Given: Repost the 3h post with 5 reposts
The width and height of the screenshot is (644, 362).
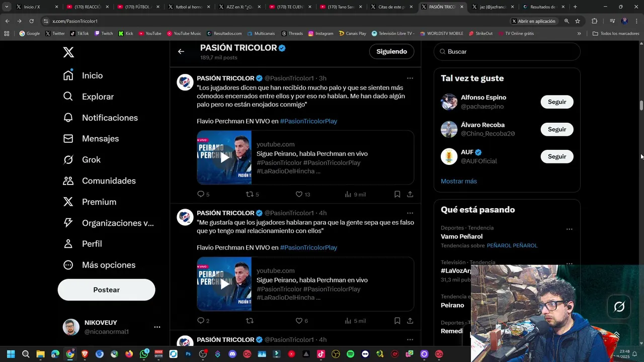Looking at the screenshot, I should pyautogui.click(x=250, y=194).
